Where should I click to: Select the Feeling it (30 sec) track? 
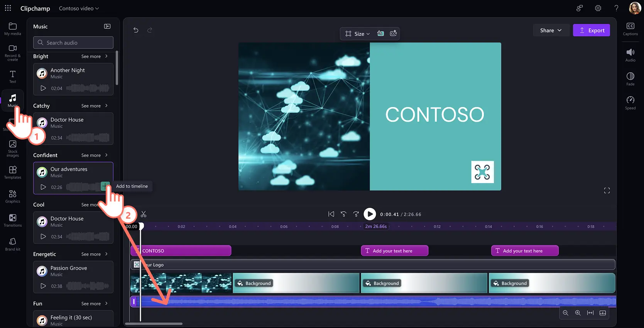coord(73,319)
